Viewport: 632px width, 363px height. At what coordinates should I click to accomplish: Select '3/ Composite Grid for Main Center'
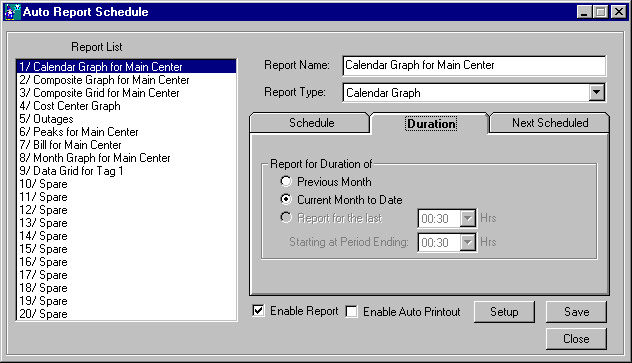126,93
